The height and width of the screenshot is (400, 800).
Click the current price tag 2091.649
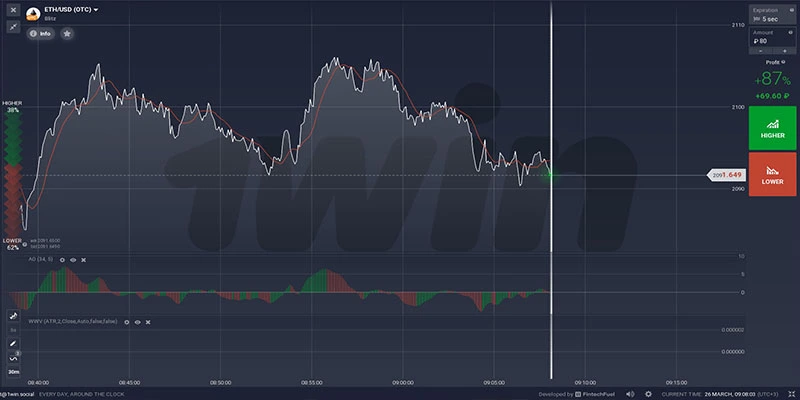(727, 176)
